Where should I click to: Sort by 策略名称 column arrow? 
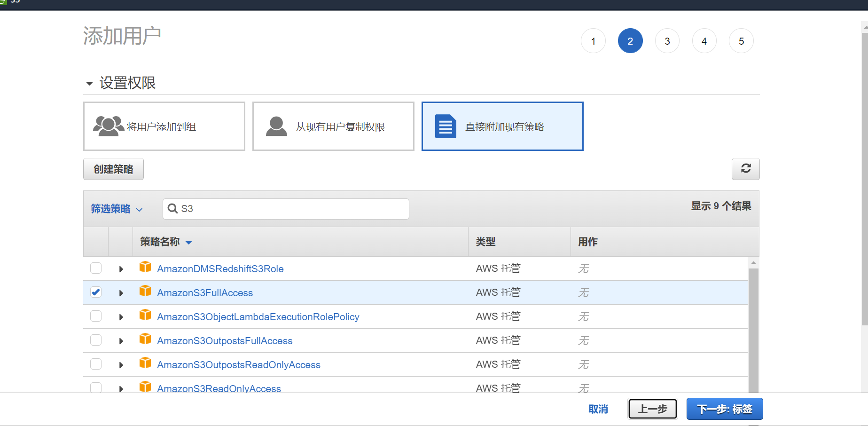pyautogui.click(x=189, y=243)
